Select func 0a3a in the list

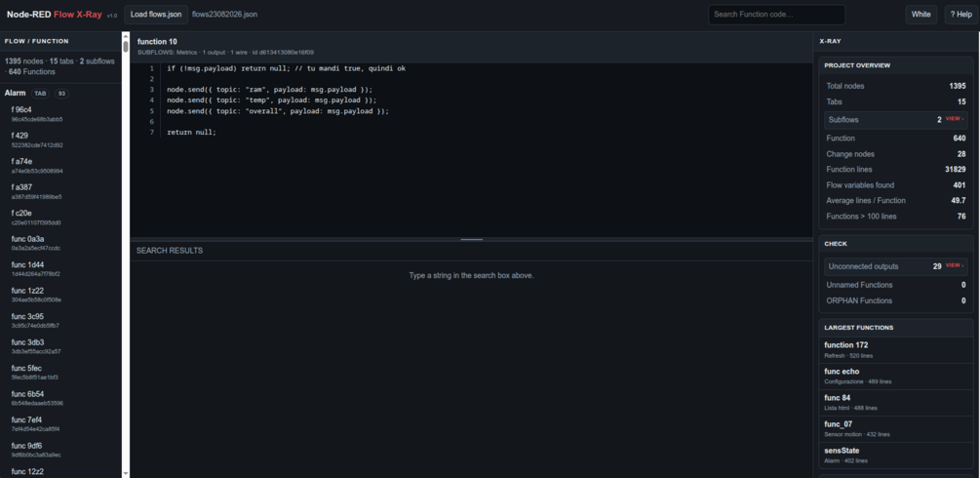[62, 243]
